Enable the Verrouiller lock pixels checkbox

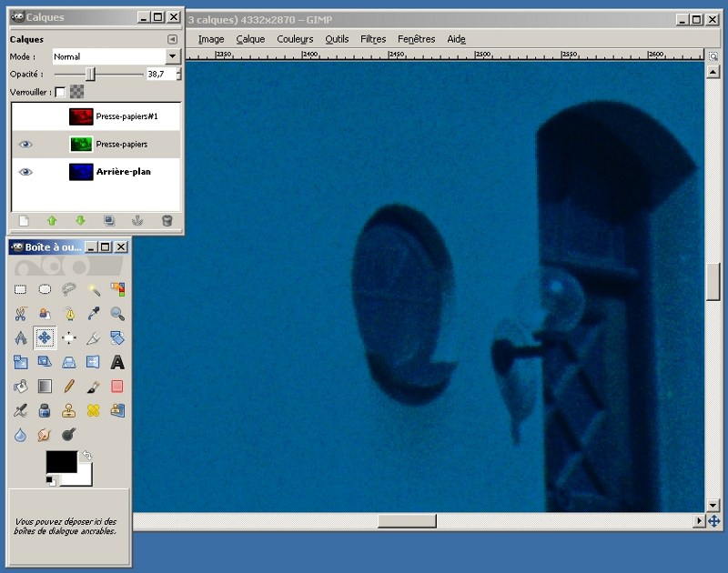tap(60, 92)
